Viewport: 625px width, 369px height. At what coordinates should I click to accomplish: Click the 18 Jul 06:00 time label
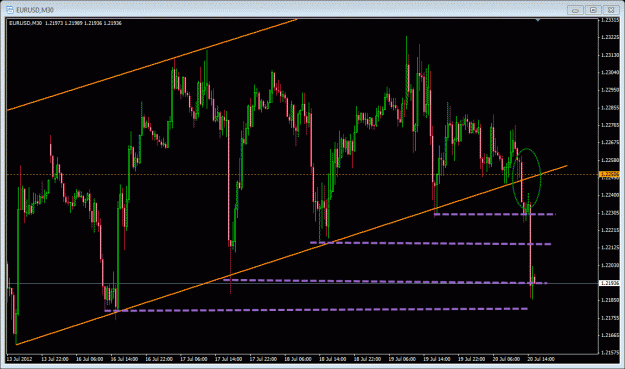298,359
